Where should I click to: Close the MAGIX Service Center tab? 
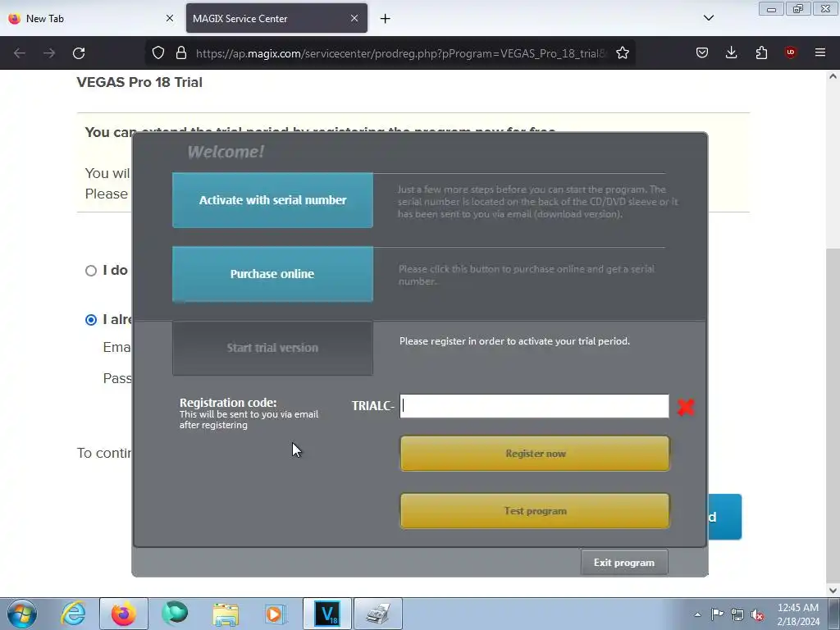coord(354,18)
